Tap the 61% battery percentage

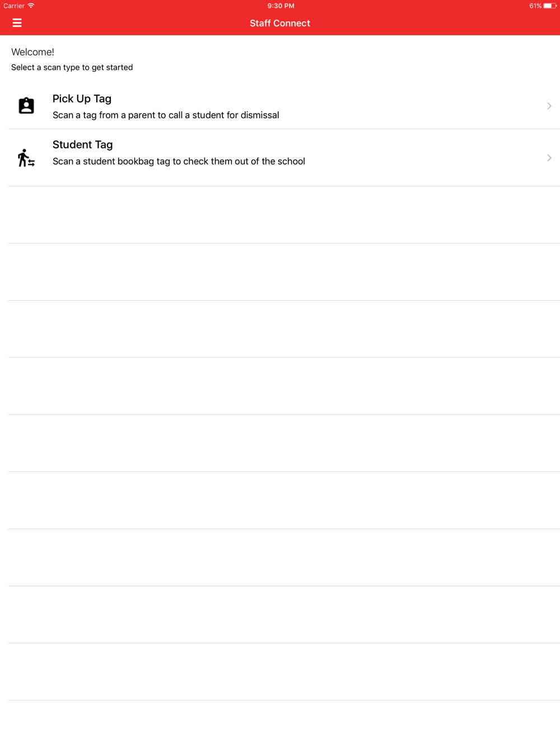tap(535, 6)
